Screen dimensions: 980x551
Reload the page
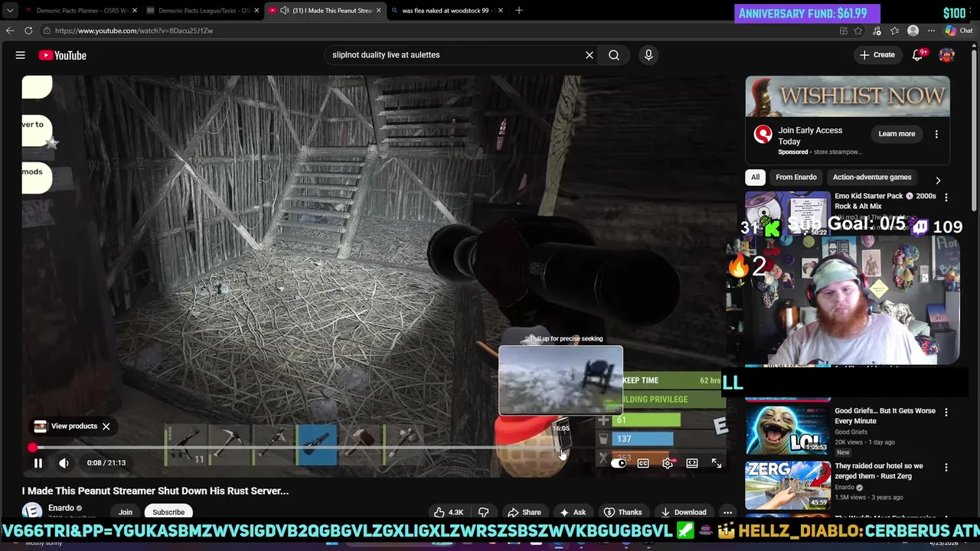[28, 31]
